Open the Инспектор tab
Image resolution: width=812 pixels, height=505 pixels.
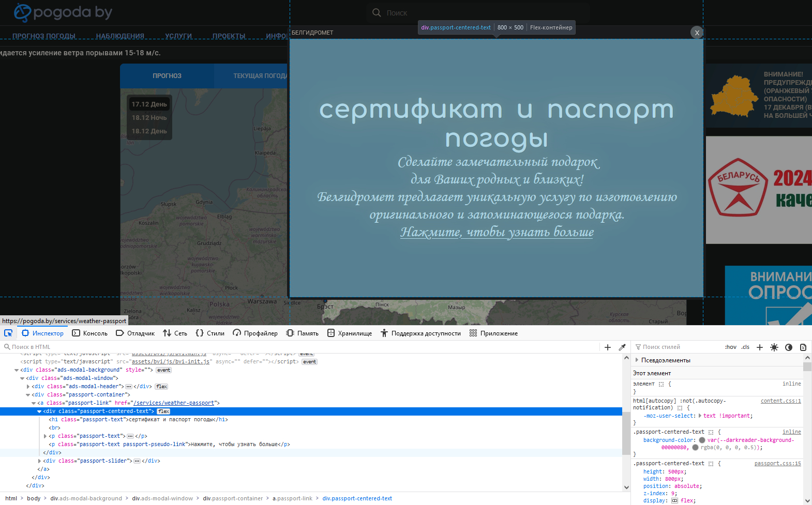coord(42,333)
